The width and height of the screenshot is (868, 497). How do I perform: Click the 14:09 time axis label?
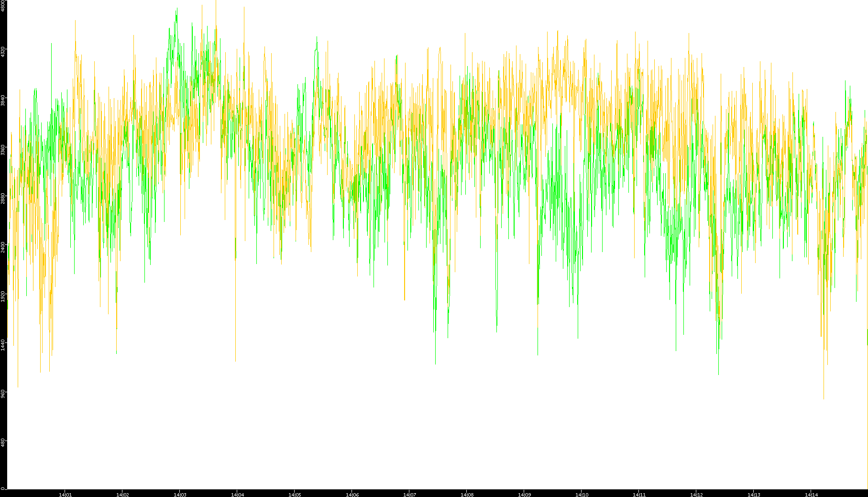coord(524,495)
